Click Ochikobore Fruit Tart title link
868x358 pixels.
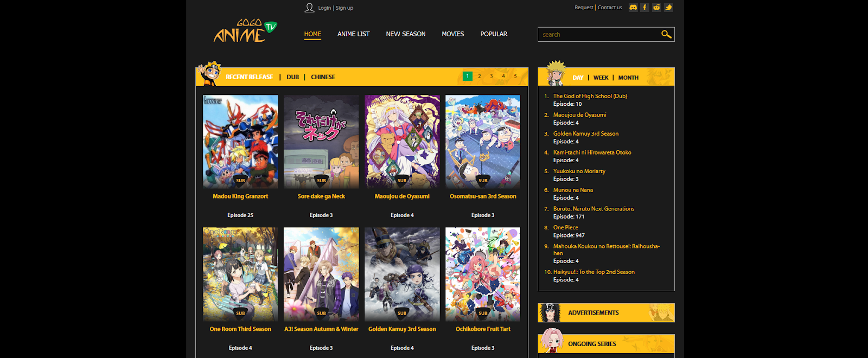click(x=483, y=329)
